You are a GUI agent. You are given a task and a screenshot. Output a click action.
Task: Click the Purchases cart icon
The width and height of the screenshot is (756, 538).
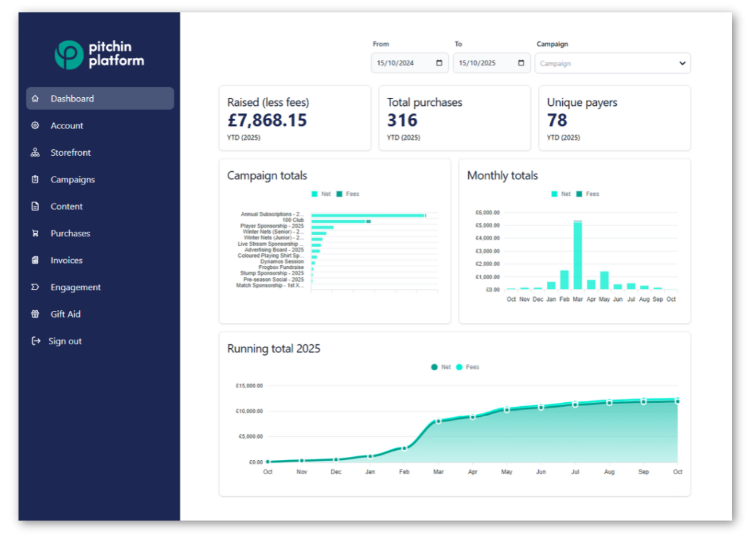tap(35, 234)
